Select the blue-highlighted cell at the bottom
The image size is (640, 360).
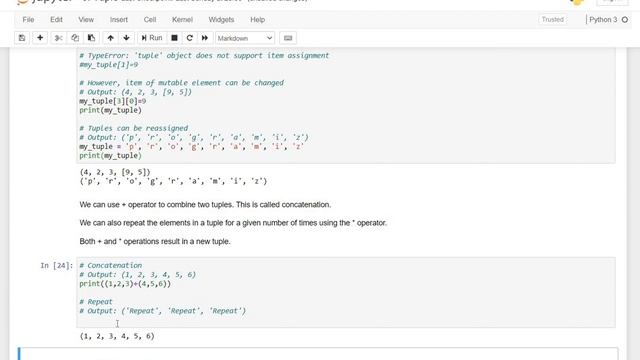(x=318, y=353)
